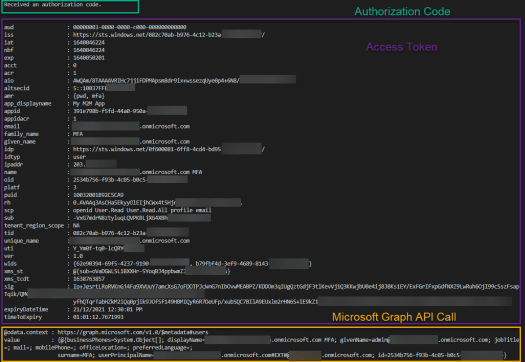Click the "idtyp" claim label
The image size is (525, 362).
pyautogui.click(x=12, y=157)
